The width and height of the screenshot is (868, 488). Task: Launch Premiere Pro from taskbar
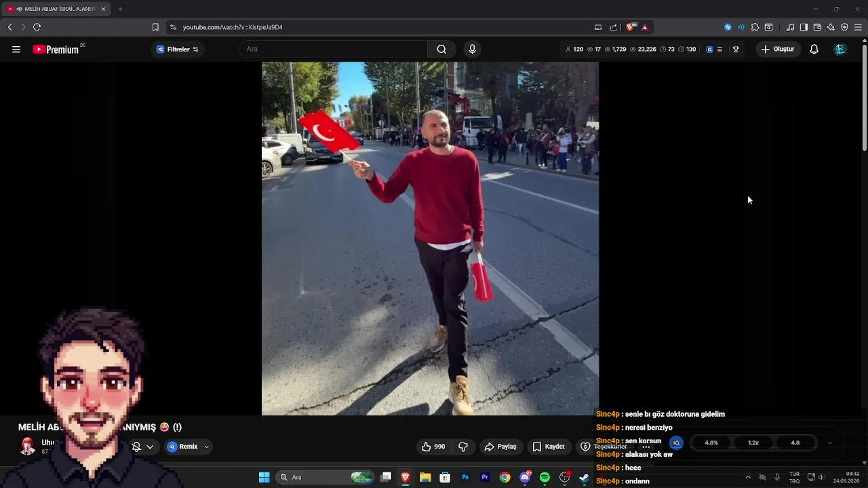[x=485, y=477]
